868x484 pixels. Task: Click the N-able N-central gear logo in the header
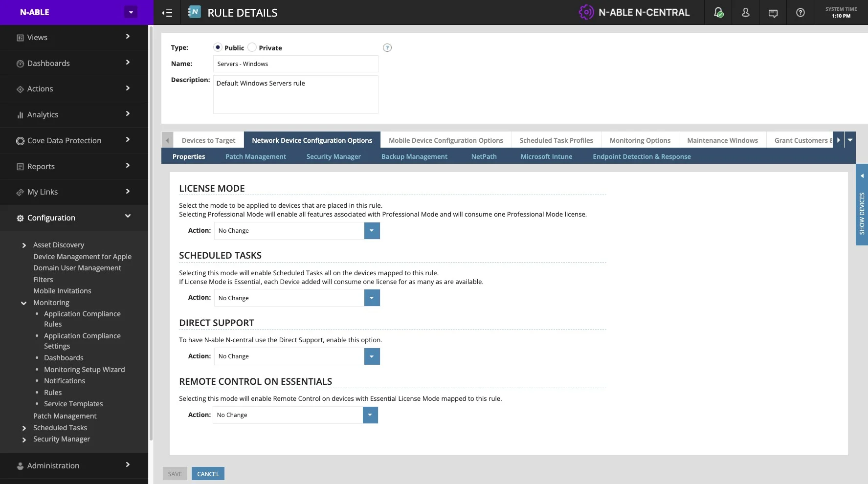click(586, 12)
